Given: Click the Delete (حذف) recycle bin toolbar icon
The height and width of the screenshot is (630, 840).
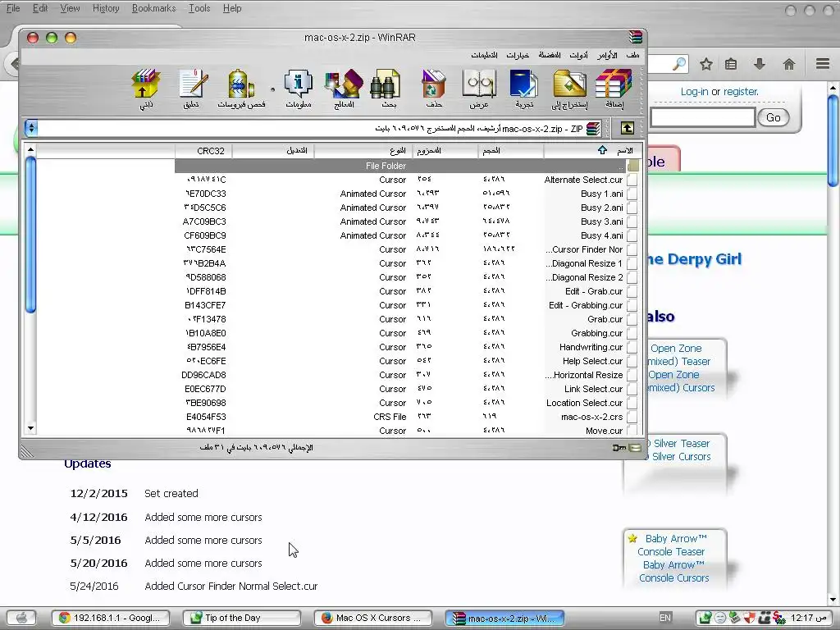Looking at the screenshot, I should coord(433,89).
